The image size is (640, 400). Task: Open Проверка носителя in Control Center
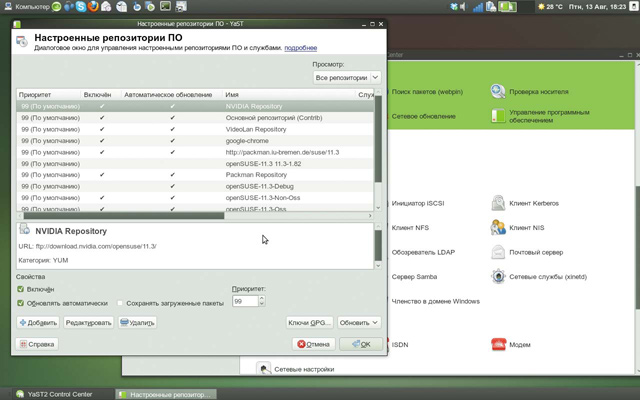pos(529,91)
